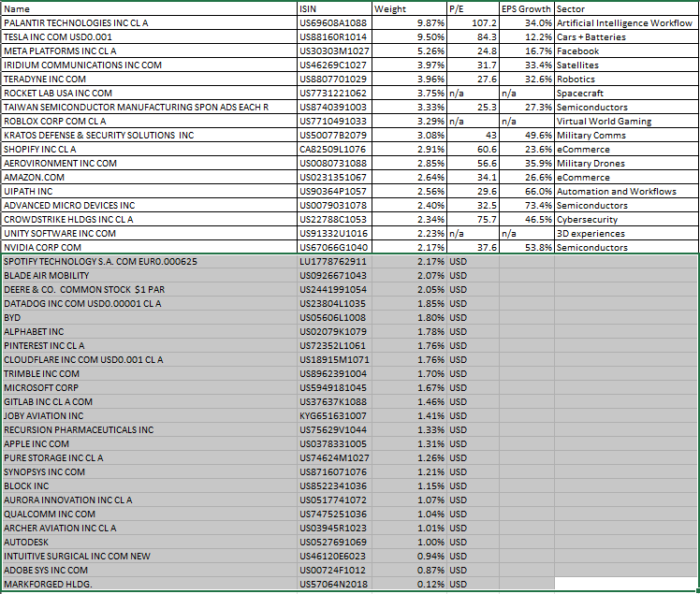
Task: Select GITLAB INC CL A COM cell
Action: pos(149,401)
